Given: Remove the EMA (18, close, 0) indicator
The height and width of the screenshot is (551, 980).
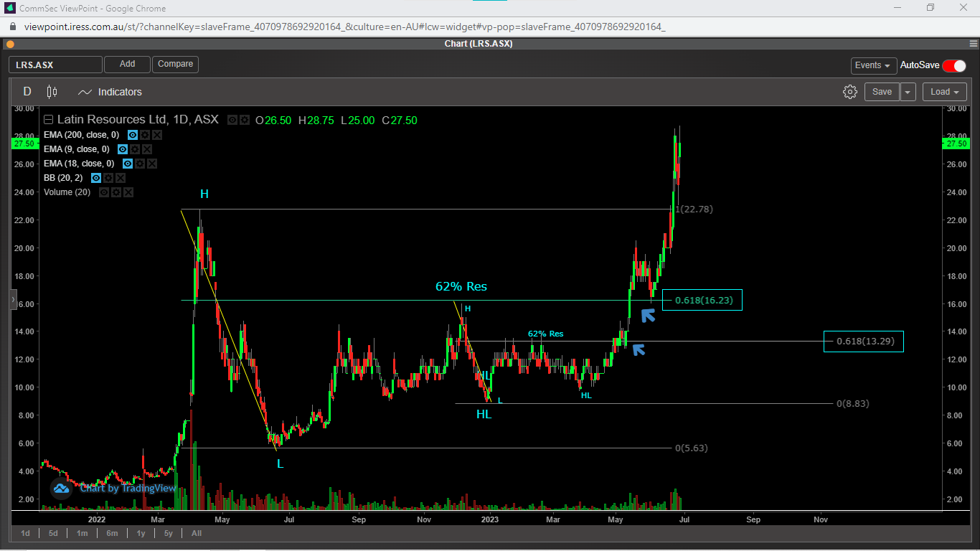Looking at the screenshot, I should pos(152,164).
